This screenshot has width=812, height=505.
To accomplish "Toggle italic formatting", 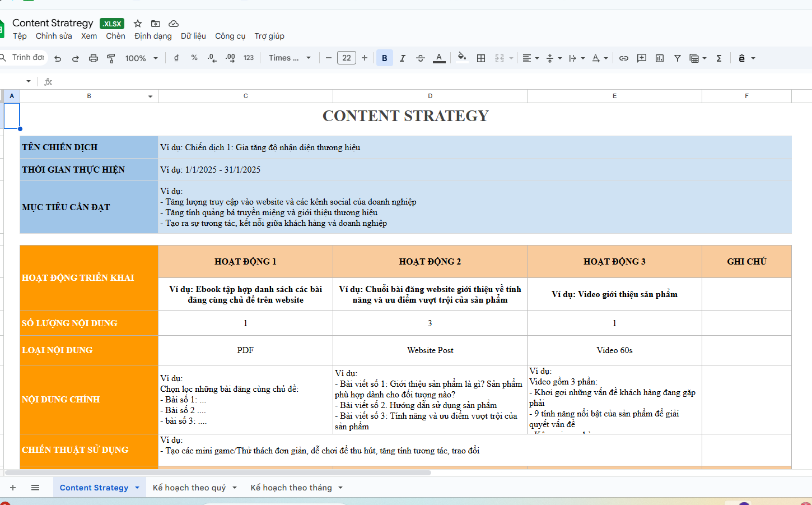I will pos(402,58).
